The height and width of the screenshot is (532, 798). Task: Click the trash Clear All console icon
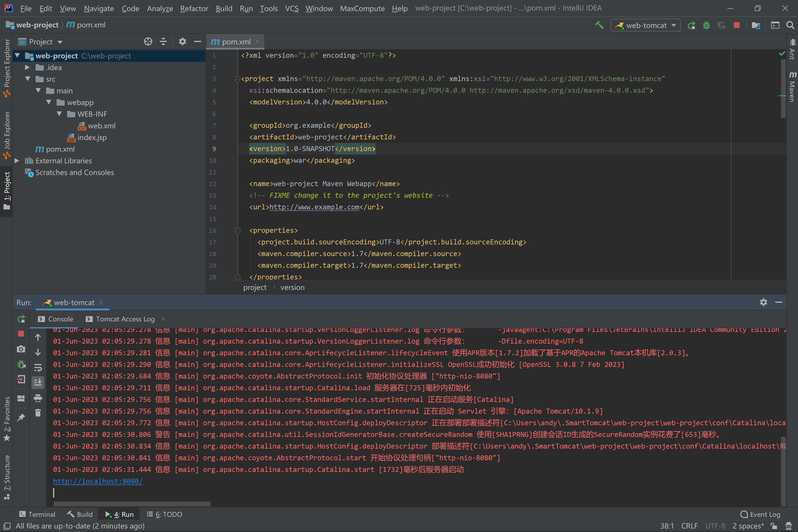tap(38, 413)
